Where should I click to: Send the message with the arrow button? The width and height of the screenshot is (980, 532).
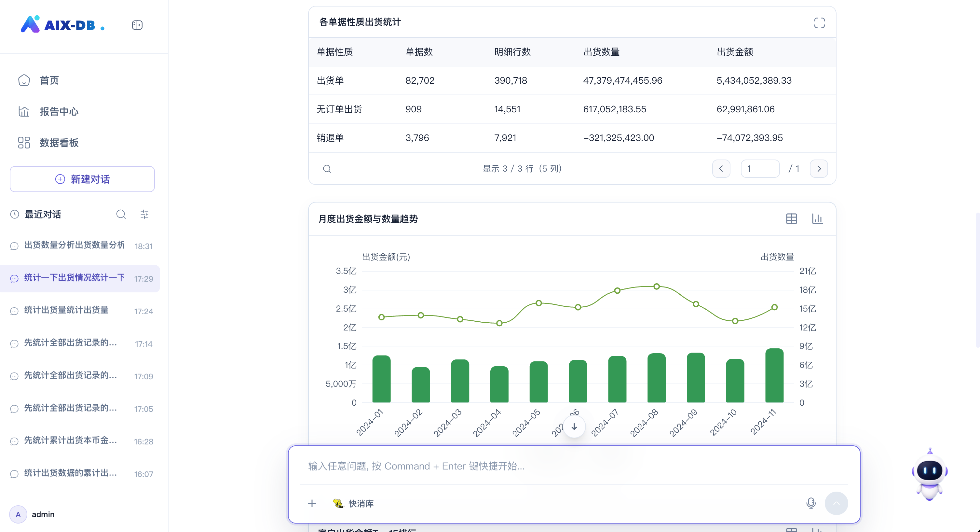836,503
